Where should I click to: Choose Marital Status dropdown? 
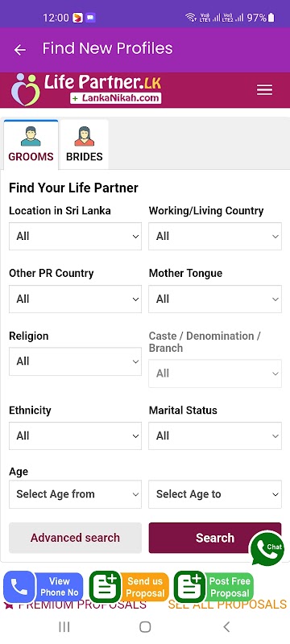tap(215, 436)
